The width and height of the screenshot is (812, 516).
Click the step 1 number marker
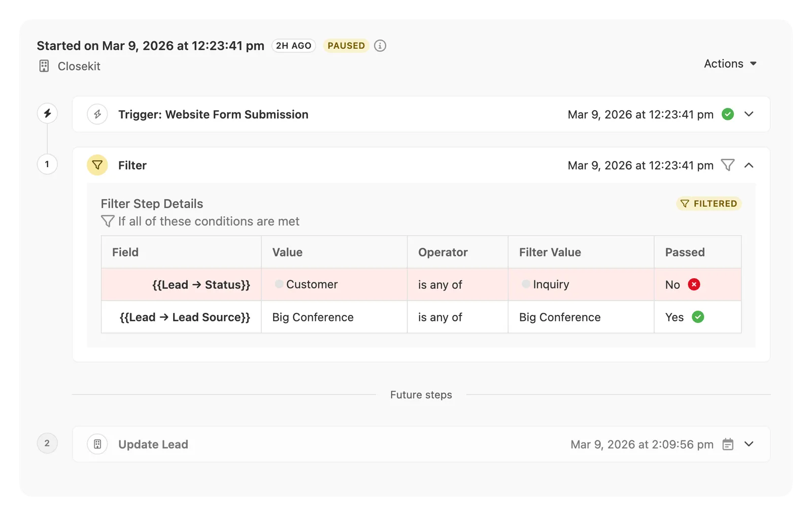click(x=47, y=164)
